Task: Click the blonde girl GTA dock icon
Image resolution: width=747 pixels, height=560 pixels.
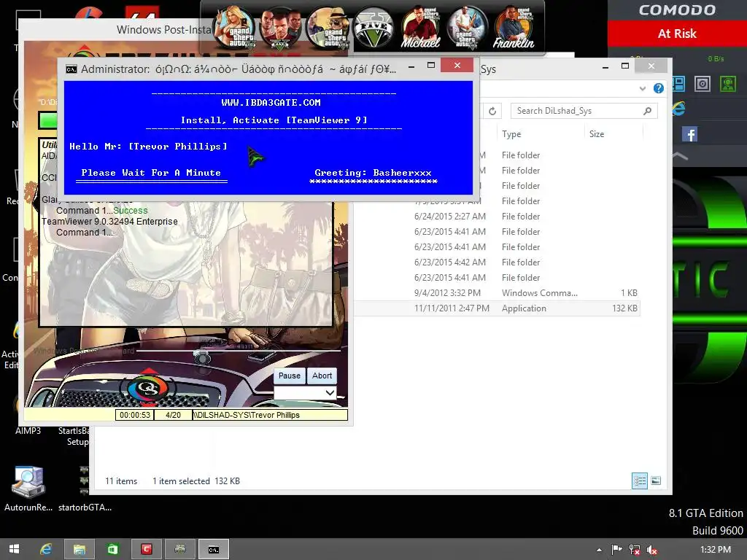Action: (x=234, y=28)
